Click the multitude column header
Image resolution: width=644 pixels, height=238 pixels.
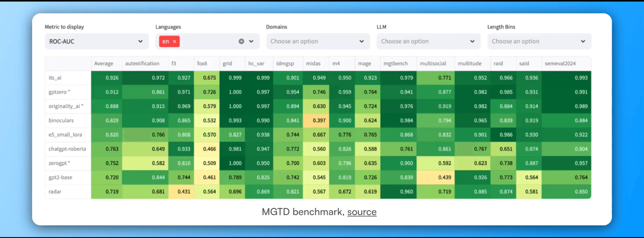(x=472, y=63)
